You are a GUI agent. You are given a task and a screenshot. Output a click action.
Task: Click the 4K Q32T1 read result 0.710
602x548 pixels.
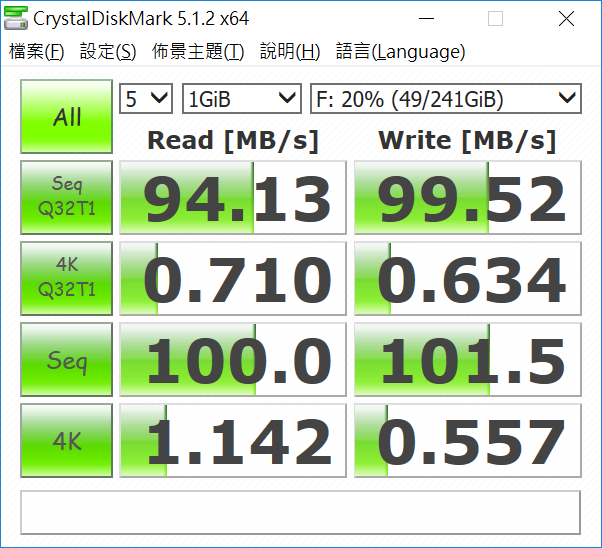coord(233,278)
